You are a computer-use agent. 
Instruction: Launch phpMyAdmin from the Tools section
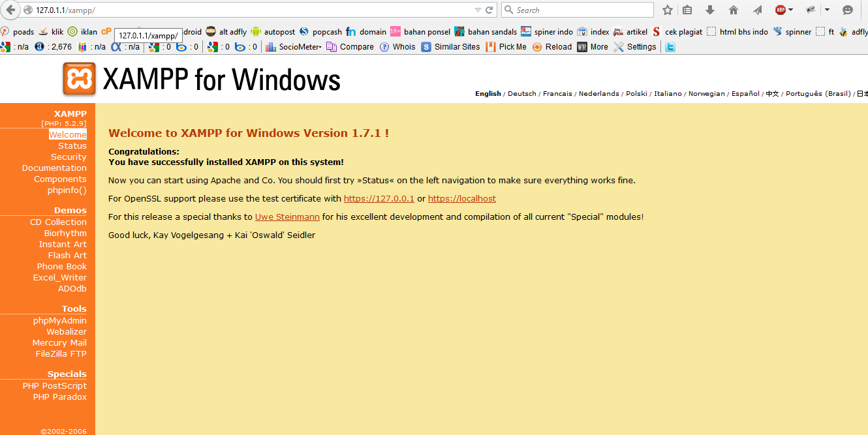click(x=60, y=321)
